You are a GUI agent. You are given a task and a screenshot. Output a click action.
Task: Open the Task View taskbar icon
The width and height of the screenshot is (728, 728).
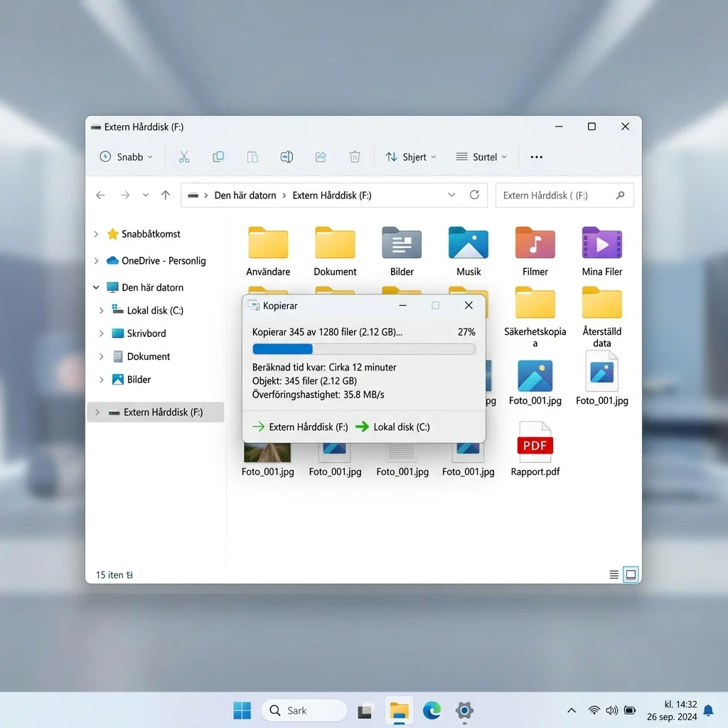coord(365,711)
